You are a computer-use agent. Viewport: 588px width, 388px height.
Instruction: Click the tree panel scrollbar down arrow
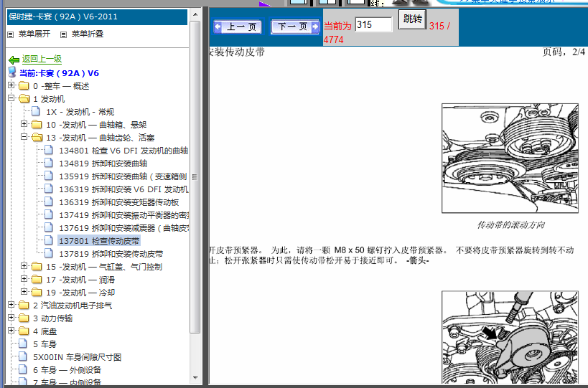pos(195,377)
